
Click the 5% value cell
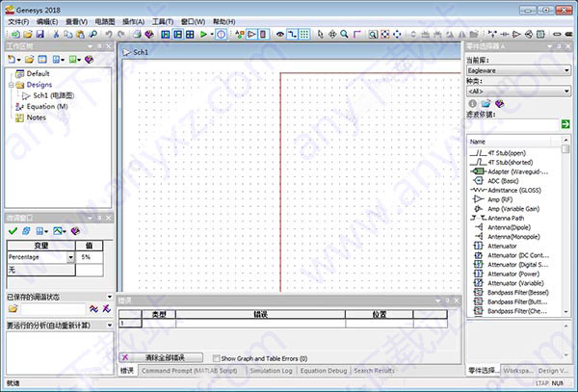pos(90,257)
